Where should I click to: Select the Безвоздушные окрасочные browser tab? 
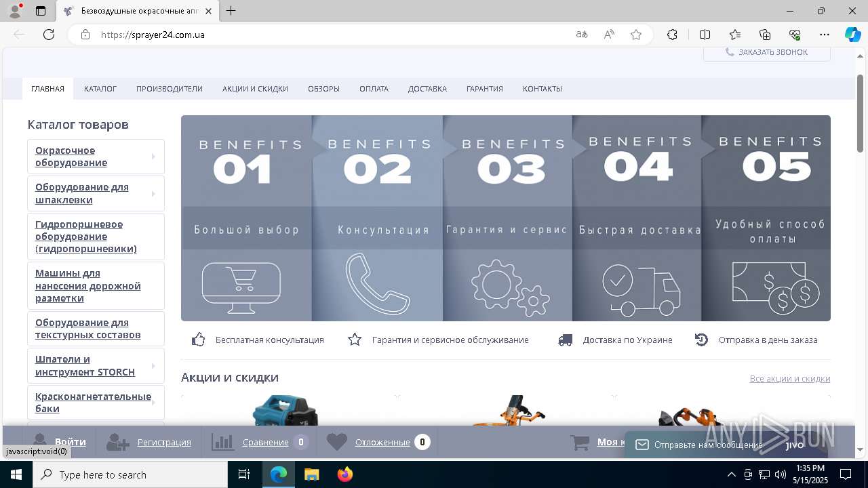(x=138, y=11)
